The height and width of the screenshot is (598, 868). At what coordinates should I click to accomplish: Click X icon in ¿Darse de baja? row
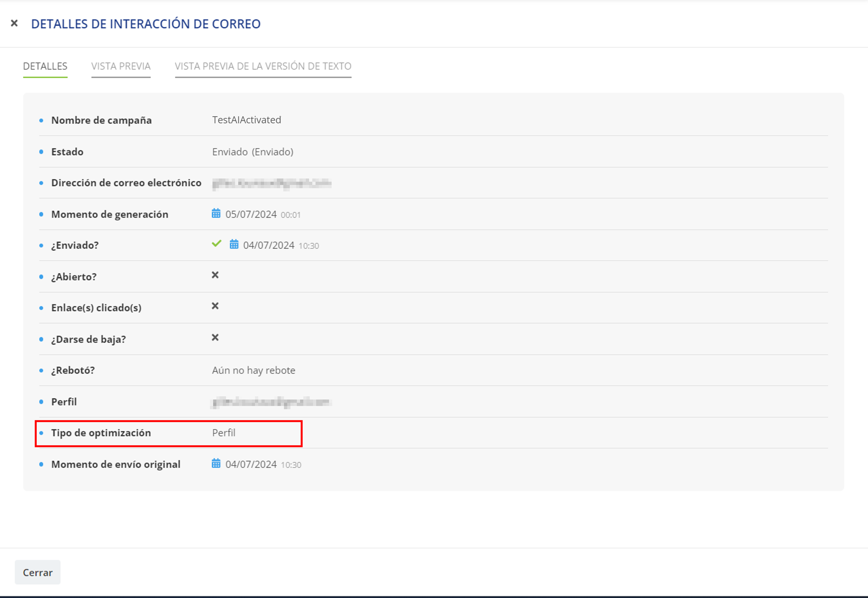pyautogui.click(x=215, y=338)
